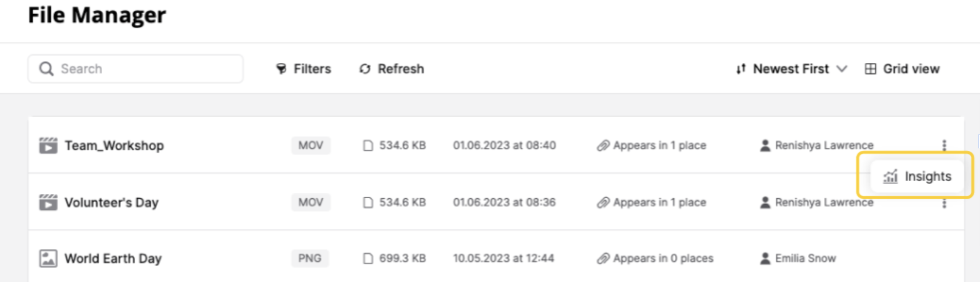Click the World Earth Day image icon
Viewport: 980px width, 282px height.
(x=48, y=258)
